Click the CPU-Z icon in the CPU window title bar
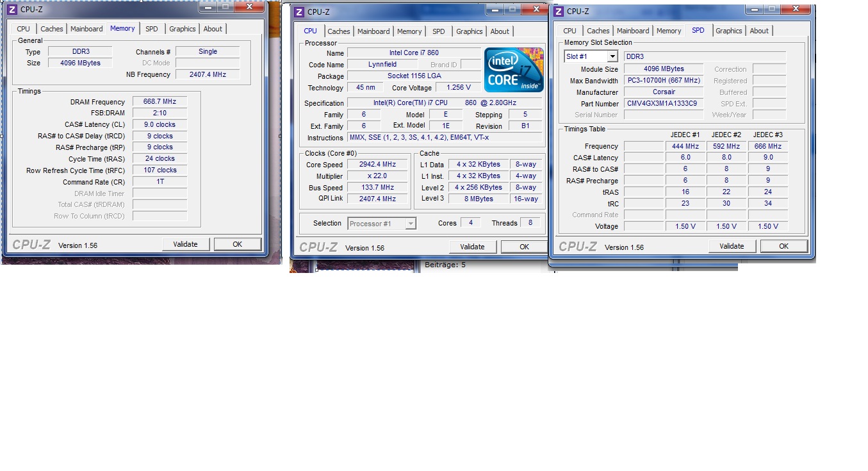This screenshot has height=471, width=868. pyautogui.click(x=299, y=12)
